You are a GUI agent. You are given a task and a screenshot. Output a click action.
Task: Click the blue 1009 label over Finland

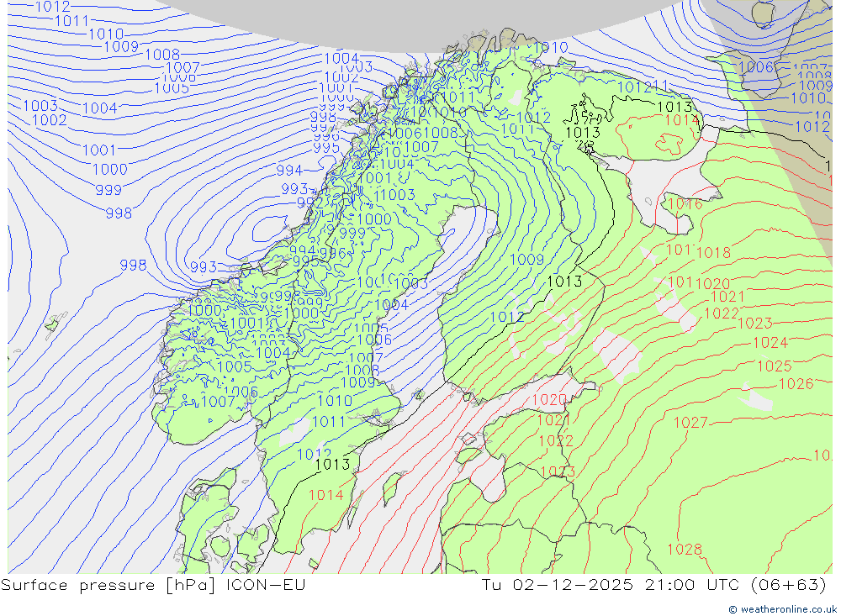(x=526, y=260)
